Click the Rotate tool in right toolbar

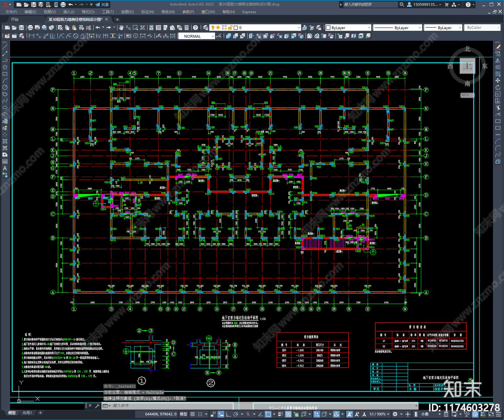tap(498, 87)
